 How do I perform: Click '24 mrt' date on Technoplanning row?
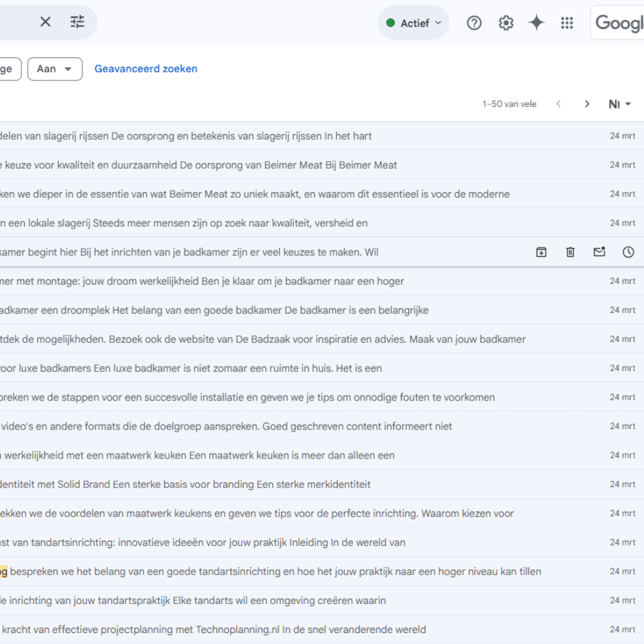coord(622,629)
